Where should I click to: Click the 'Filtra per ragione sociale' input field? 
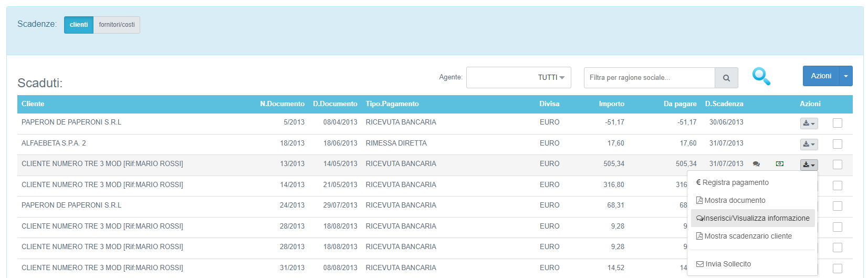pyautogui.click(x=649, y=78)
